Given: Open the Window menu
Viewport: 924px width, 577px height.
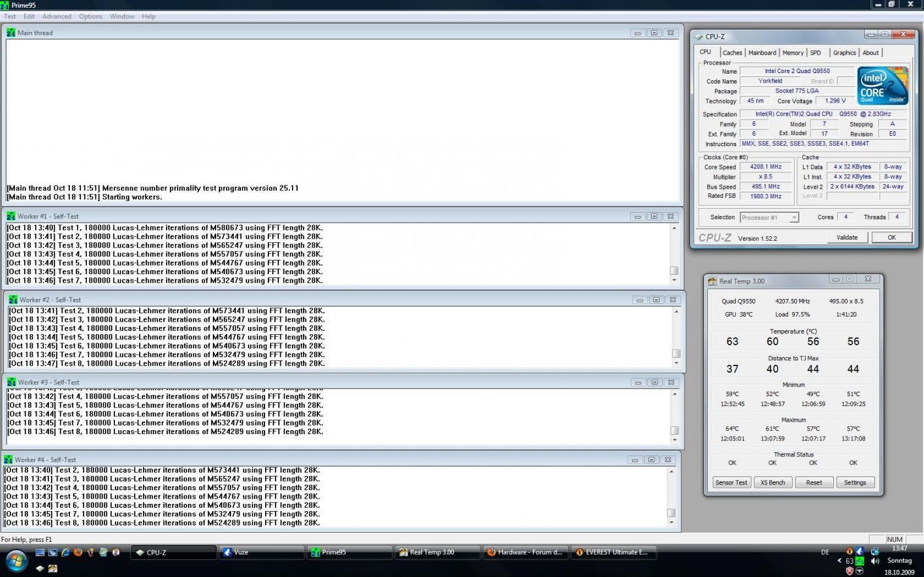Looking at the screenshot, I should pyautogui.click(x=122, y=16).
